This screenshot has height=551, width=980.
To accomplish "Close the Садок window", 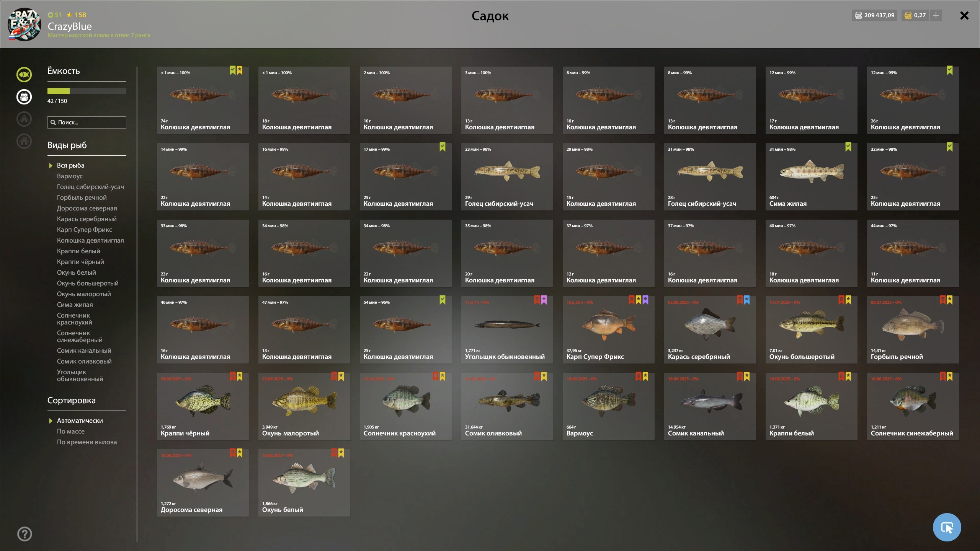I will tap(964, 16).
